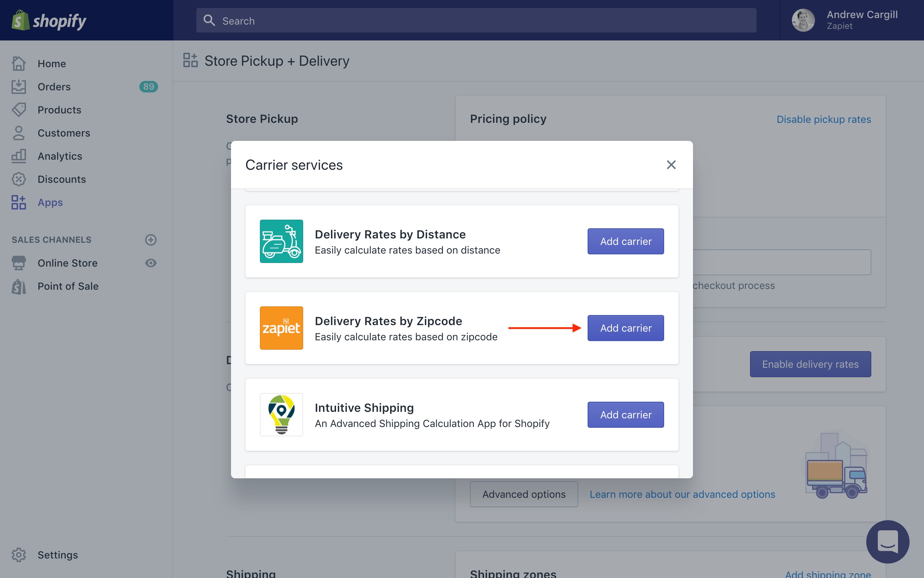Viewport: 924px width, 578px height.
Task: Select the Delivery Rates by Zipcode title
Action: click(388, 321)
